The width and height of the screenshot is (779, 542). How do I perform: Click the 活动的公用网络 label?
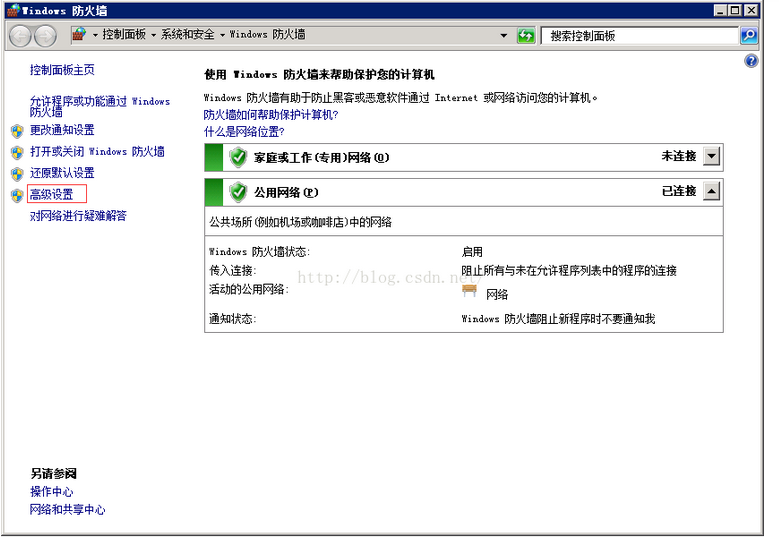(x=249, y=289)
